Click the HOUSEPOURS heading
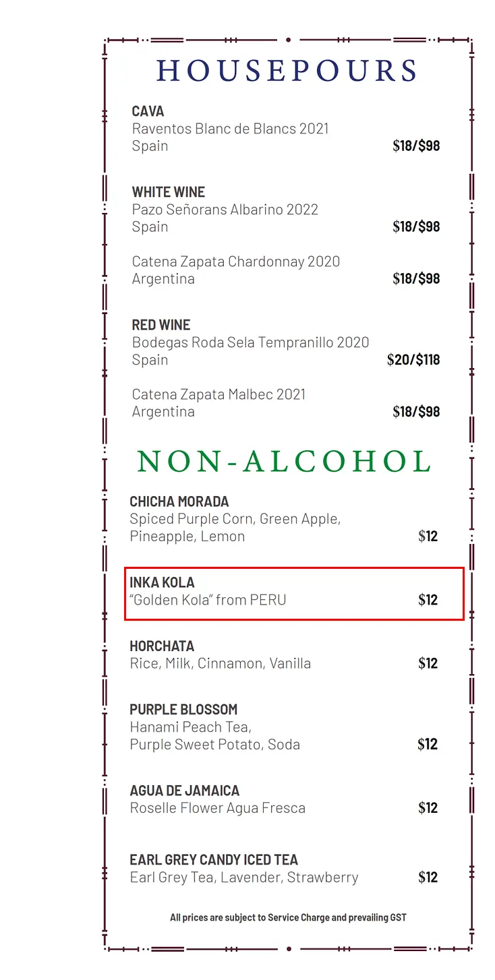495x980 pixels. click(x=287, y=71)
